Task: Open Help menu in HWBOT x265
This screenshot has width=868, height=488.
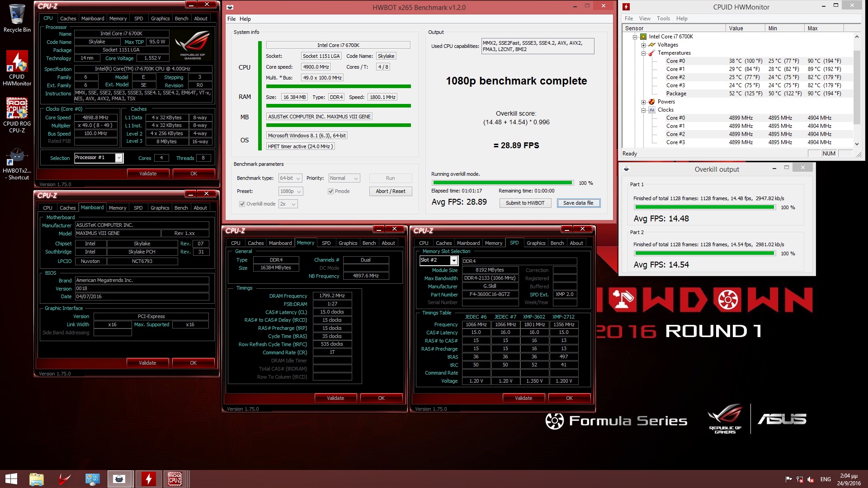Action: (x=245, y=19)
